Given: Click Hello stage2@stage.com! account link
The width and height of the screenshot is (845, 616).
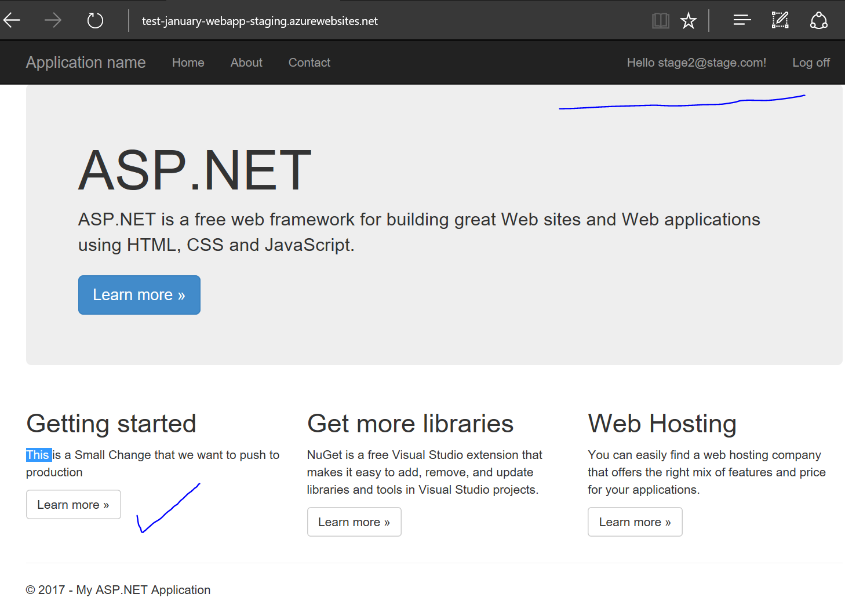Looking at the screenshot, I should click(697, 63).
